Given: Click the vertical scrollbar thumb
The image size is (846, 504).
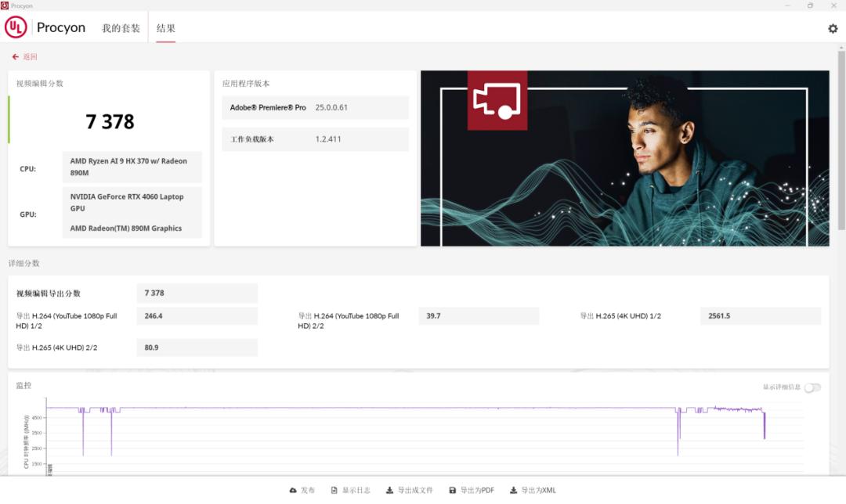Looking at the screenshot, I should point(841,140).
